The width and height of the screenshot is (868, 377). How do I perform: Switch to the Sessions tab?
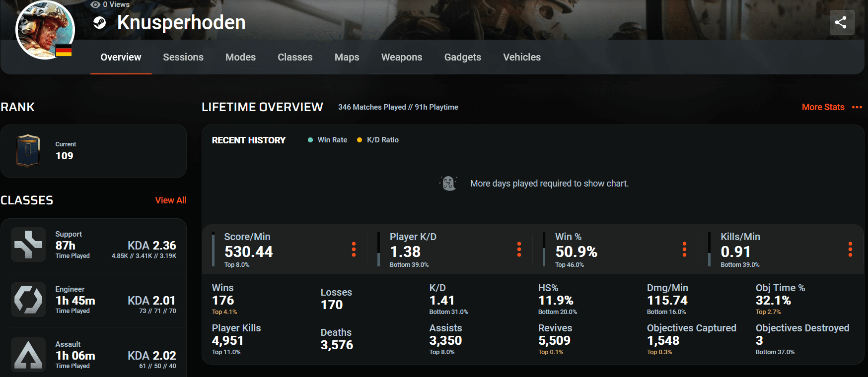click(183, 57)
